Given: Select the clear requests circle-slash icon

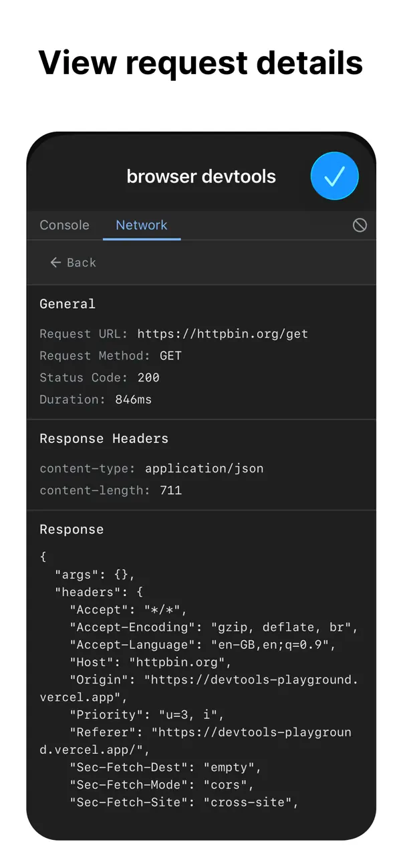Looking at the screenshot, I should tap(360, 225).
